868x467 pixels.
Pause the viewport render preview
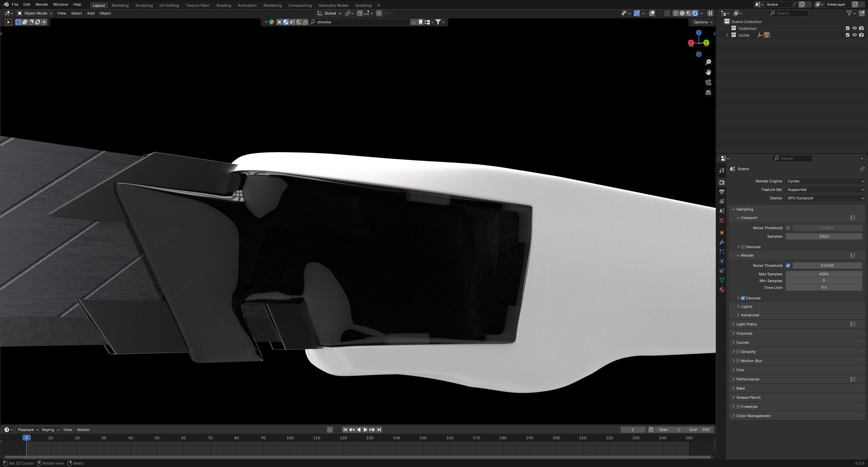click(710, 13)
